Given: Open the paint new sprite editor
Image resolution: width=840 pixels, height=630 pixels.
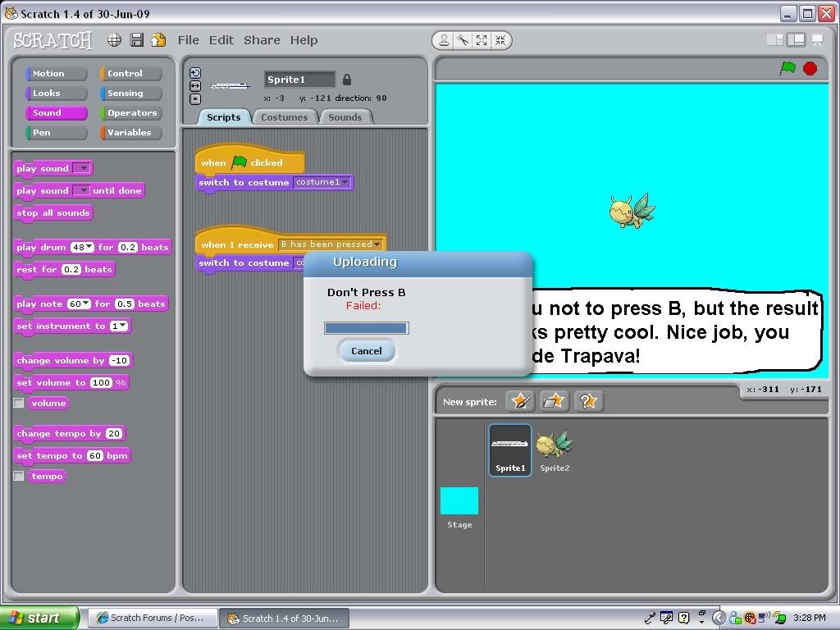Looking at the screenshot, I should click(x=519, y=401).
